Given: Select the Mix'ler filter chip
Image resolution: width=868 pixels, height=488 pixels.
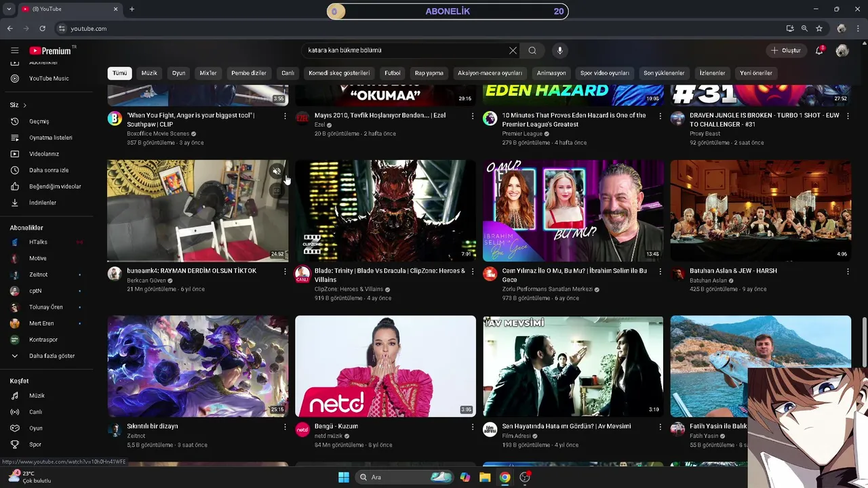Looking at the screenshot, I should tap(208, 73).
